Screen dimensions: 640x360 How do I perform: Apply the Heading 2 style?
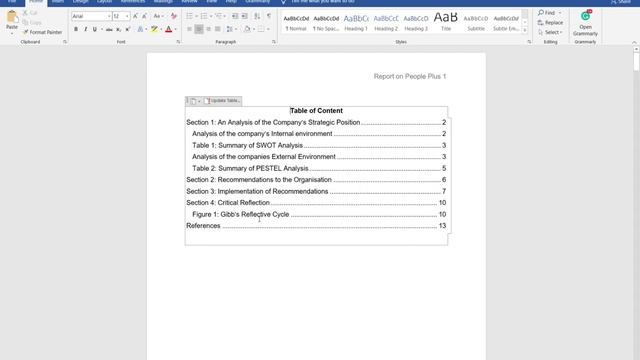386,23
